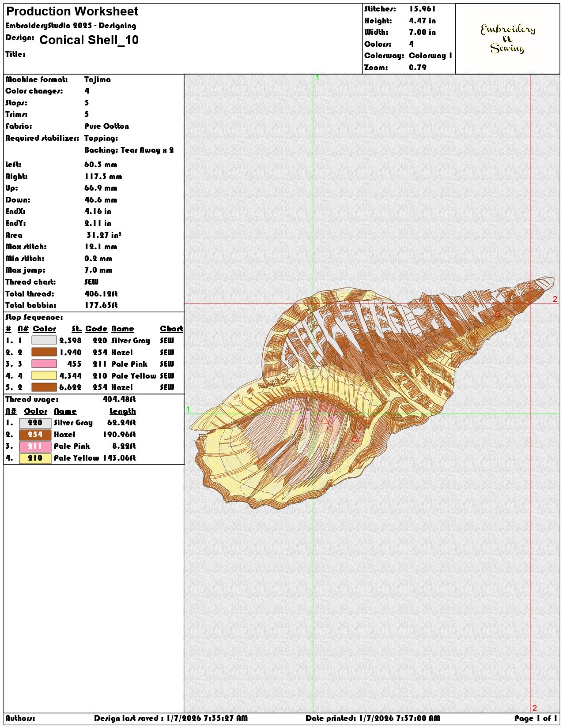
Task: Click the Stitches value 15,961
Action: coord(422,9)
